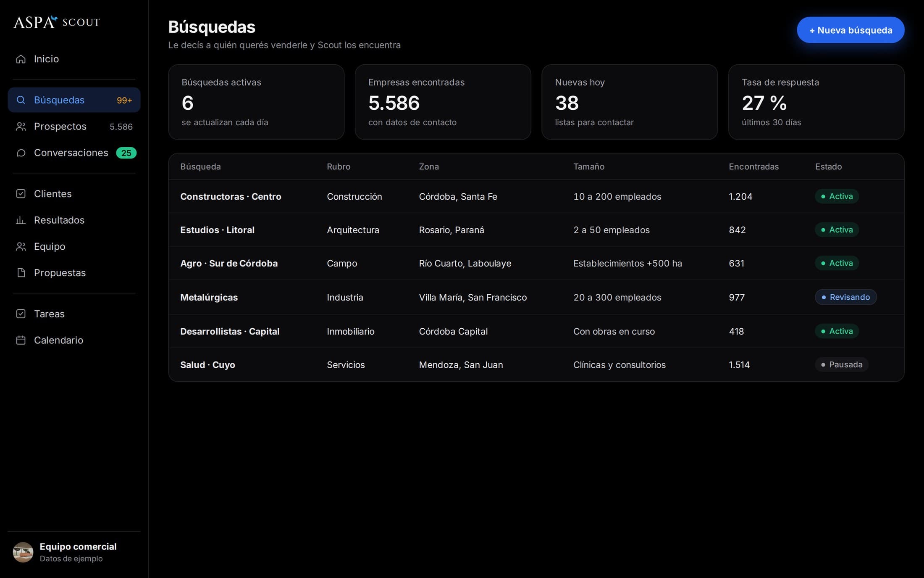
Task: Select Búsquedas in the sidebar
Action: 74,100
